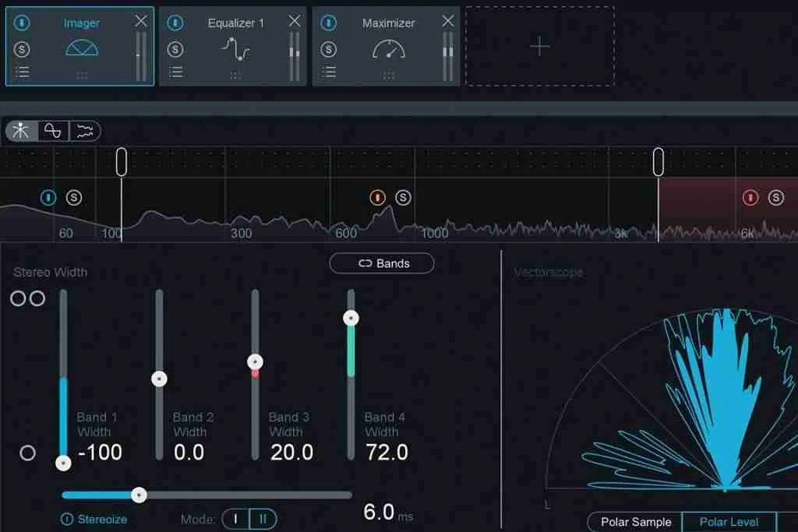798x532 pixels.
Task: Select the waveform view icon next to it
Action: 53,131
